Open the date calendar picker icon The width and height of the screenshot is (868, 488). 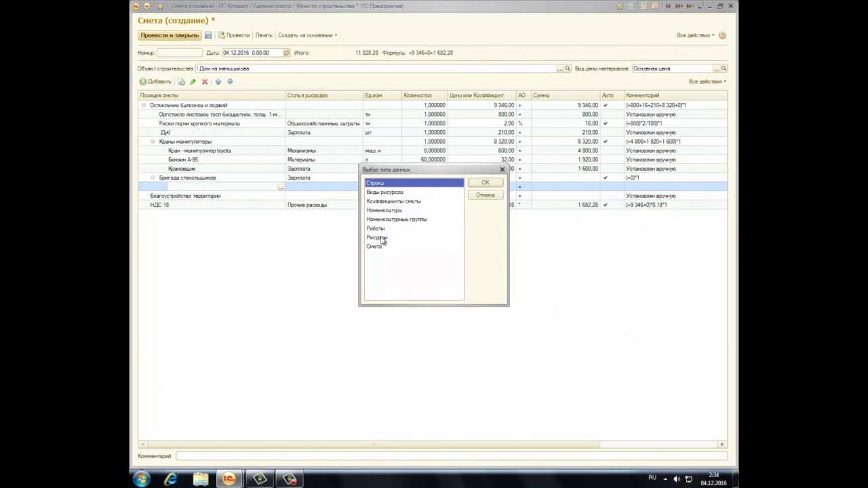[286, 53]
